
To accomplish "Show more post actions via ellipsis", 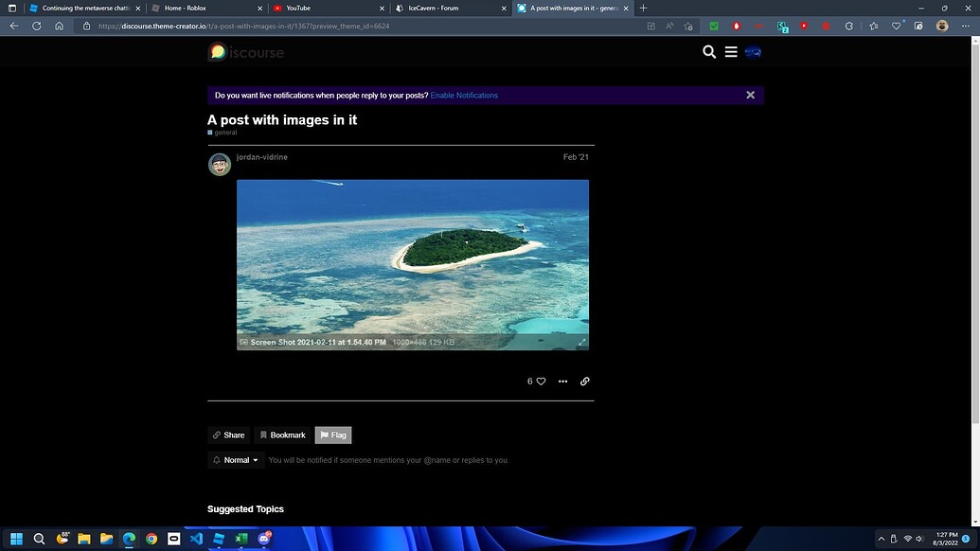I will (563, 382).
